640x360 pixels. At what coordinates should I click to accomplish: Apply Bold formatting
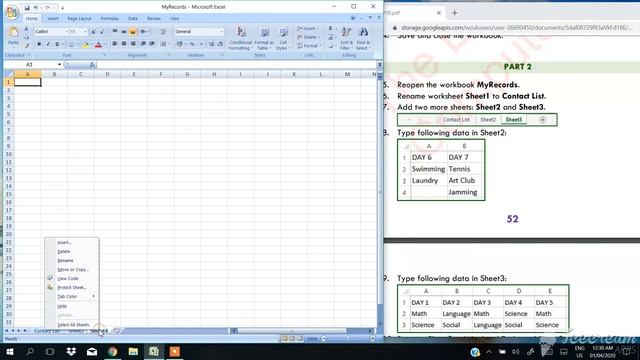pos(39,44)
